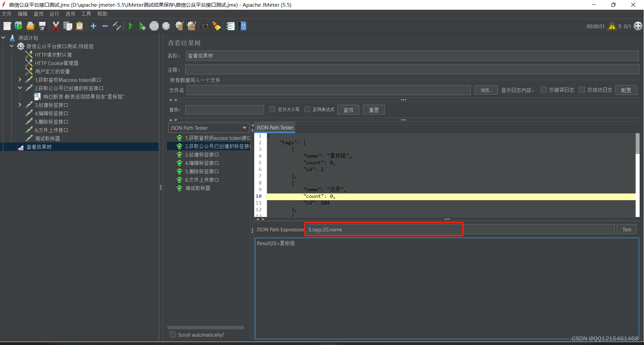This screenshot has width=644, height=345.
Task: Expand the 3.创建标签接口 tree node
Action: [x=20, y=105]
